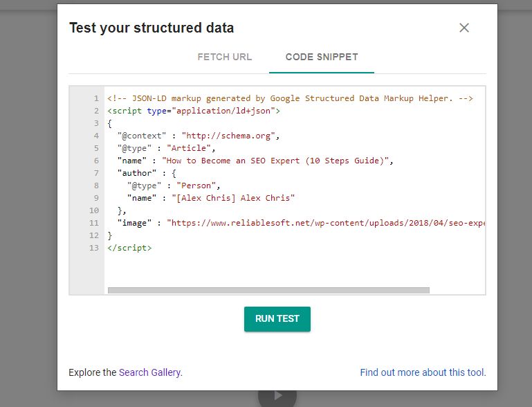Click the "@type" : "Article" line
The image size is (532, 407).
tap(166, 148)
